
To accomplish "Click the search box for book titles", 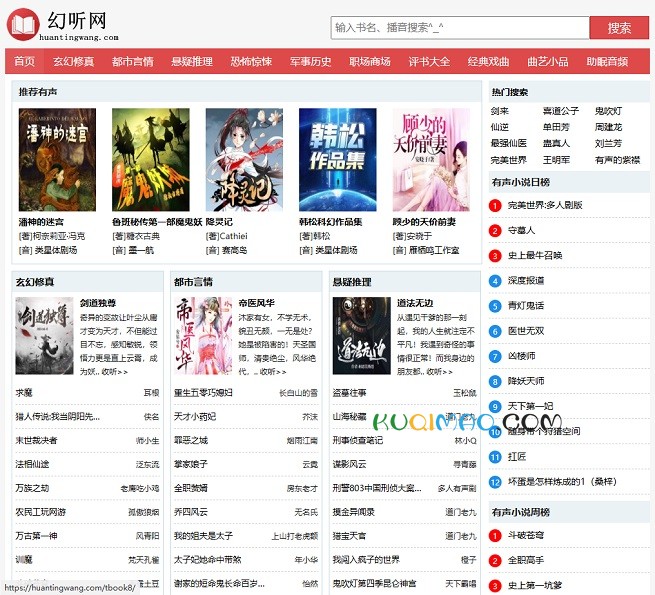I will (x=460, y=28).
